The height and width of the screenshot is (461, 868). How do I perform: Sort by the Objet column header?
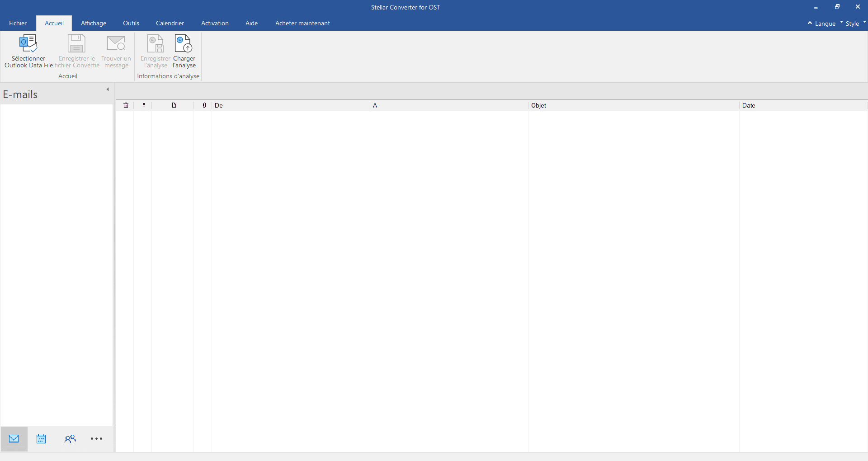(x=538, y=105)
